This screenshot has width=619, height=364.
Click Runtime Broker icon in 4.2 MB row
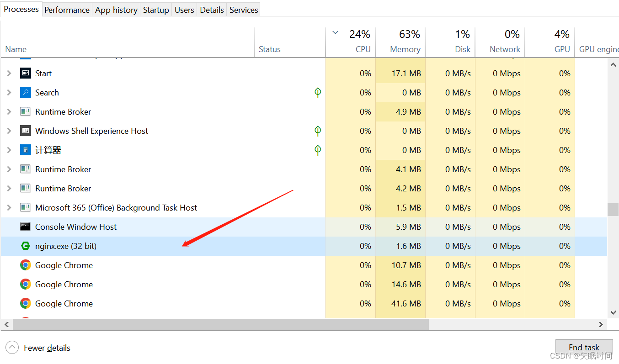[x=26, y=188]
